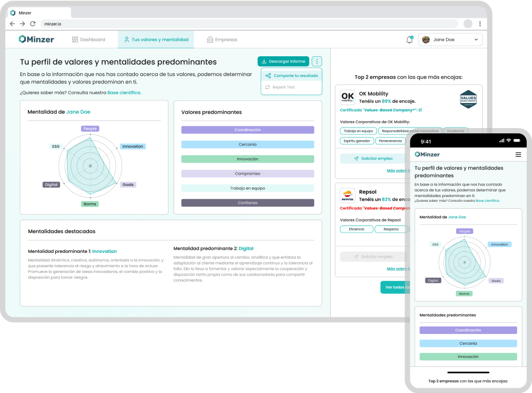
Task: Click Trabajo en equipo value tag
Action: point(358,131)
